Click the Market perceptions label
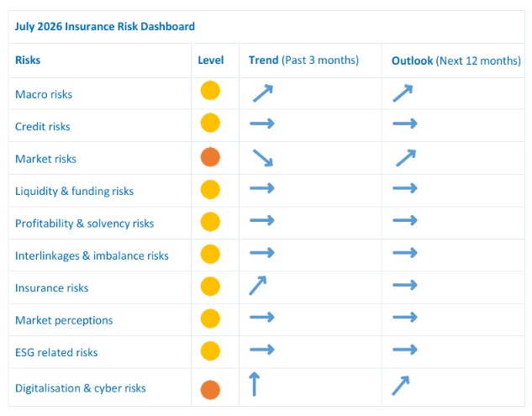This screenshot has width=532, height=416. (x=64, y=320)
